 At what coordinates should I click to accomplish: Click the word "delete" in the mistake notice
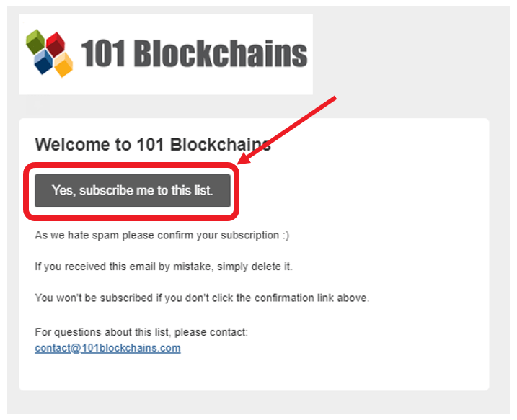pos(266,266)
